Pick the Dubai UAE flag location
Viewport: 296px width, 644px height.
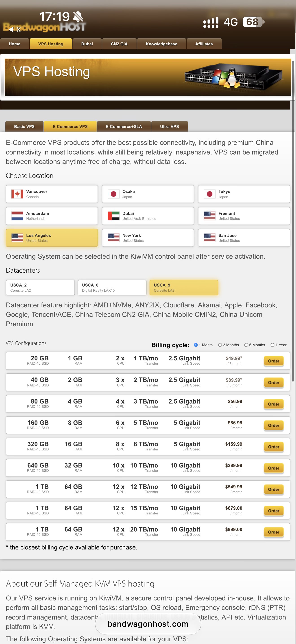point(148,216)
